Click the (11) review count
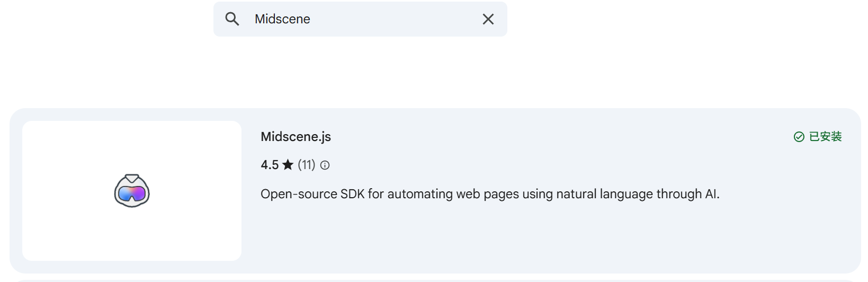 tap(306, 165)
